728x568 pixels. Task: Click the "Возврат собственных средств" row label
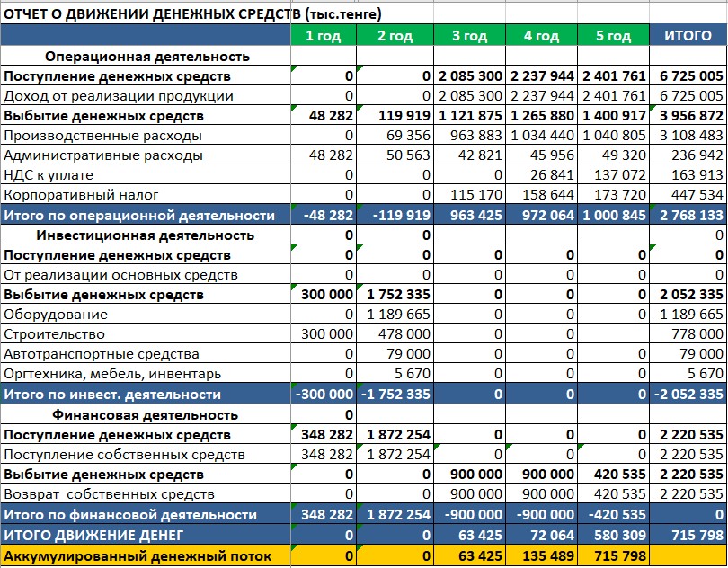point(109,494)
